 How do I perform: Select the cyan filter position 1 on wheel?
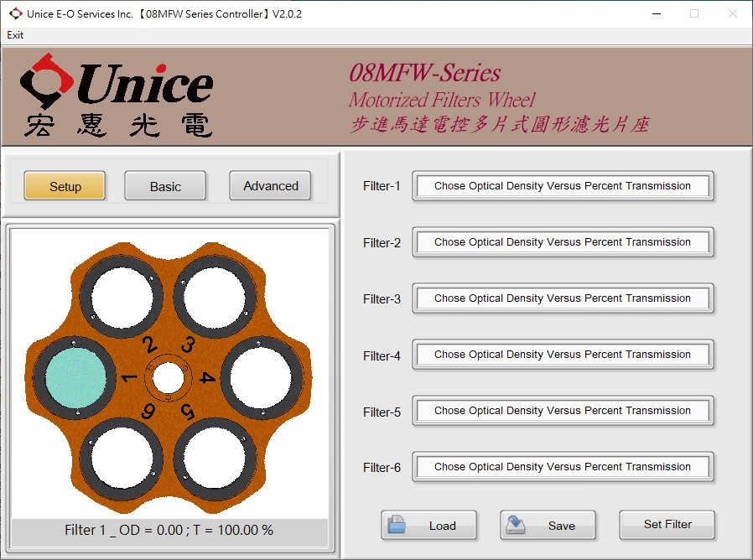click(x=75, y=378)
